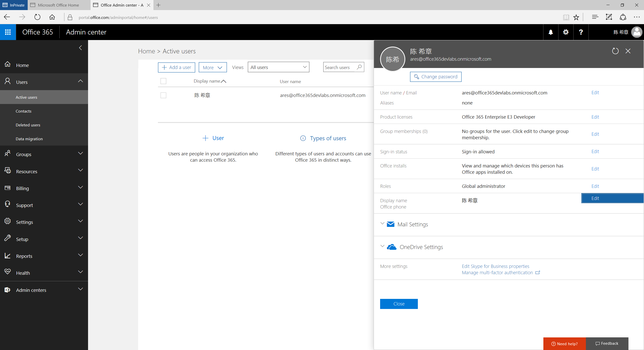Click the Office 365 waffle menu icon
Viewport: 644px width, 350px height.
pyautogui.click(x=8, y=32)
